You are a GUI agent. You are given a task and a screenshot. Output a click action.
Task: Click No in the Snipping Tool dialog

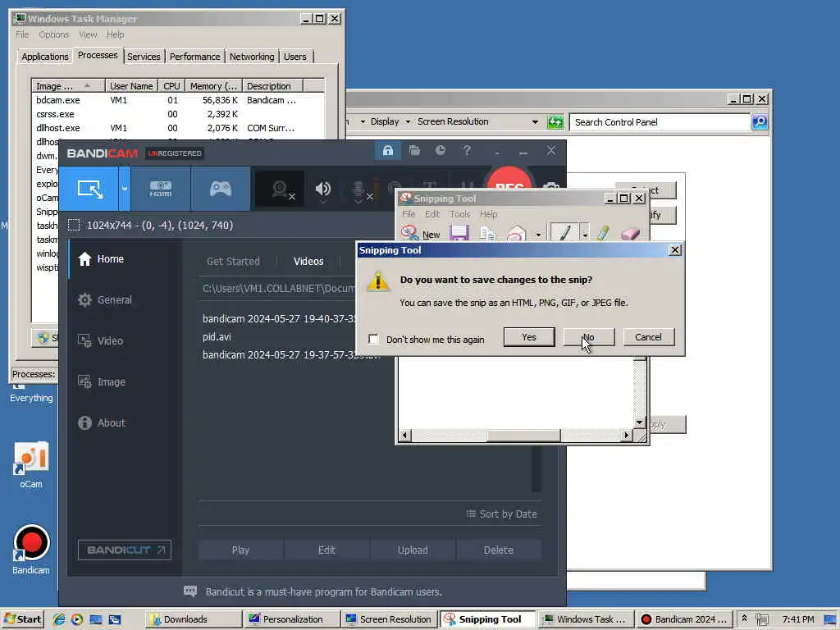(x=589, y=337)
